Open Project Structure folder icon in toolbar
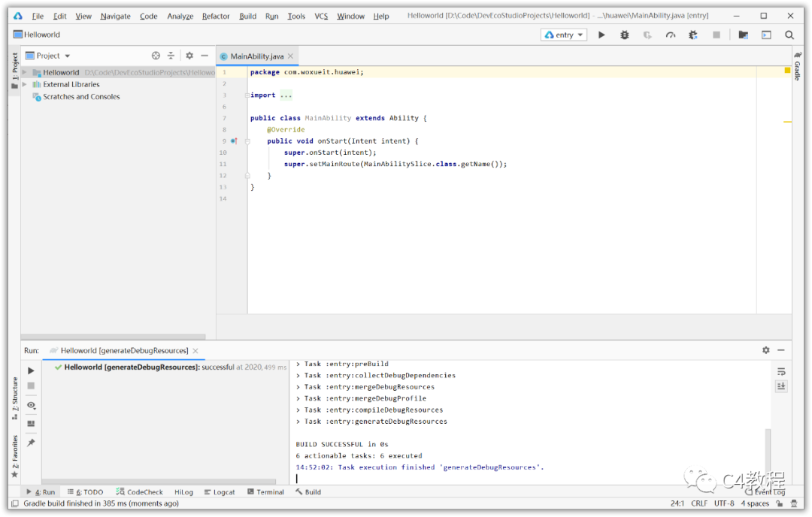The width and height of the screenshot is (812, 517). pos(743,35)
